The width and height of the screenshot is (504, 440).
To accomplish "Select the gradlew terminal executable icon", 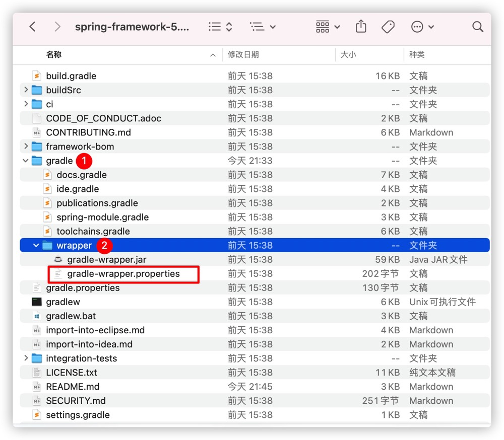I will pyautogui.click(x=37, y=302).
